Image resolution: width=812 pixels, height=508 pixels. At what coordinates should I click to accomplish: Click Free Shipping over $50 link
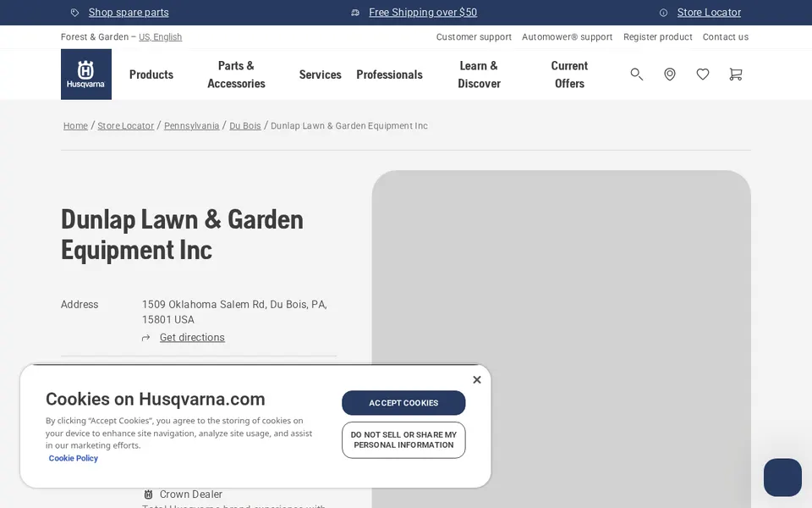point(423,13)
